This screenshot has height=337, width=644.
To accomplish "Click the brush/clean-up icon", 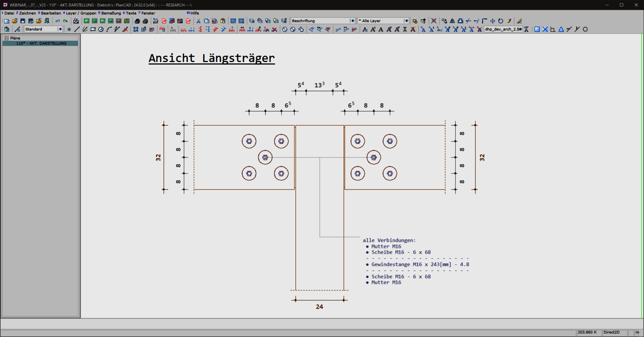I will [509, 21].
